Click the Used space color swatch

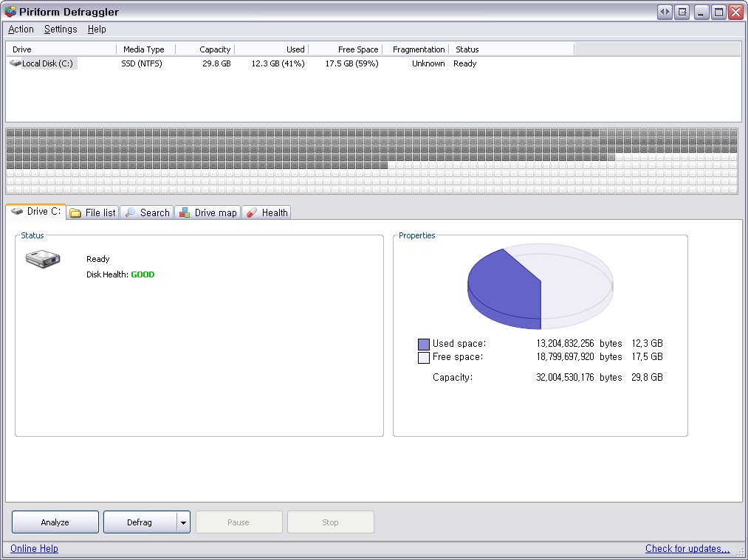point(424,344)
